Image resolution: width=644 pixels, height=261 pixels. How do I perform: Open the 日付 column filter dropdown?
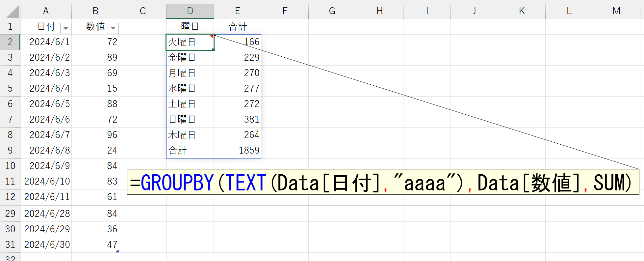click(x=66, y=28)
